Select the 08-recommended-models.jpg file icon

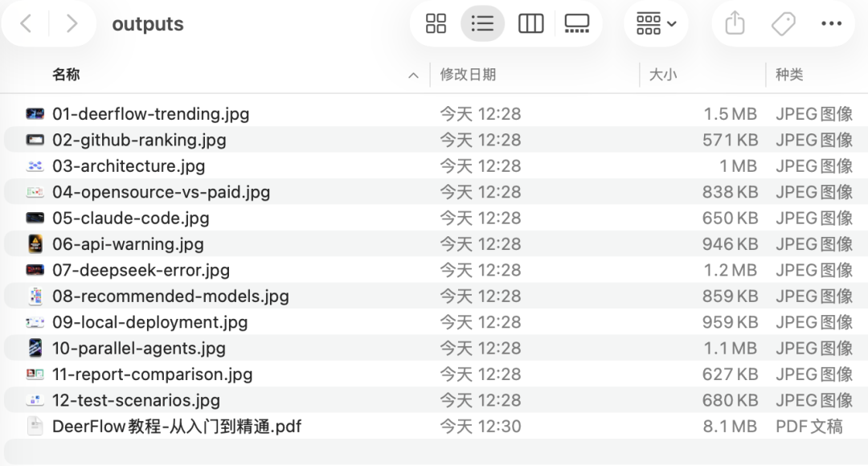click(x=35, y=296)
